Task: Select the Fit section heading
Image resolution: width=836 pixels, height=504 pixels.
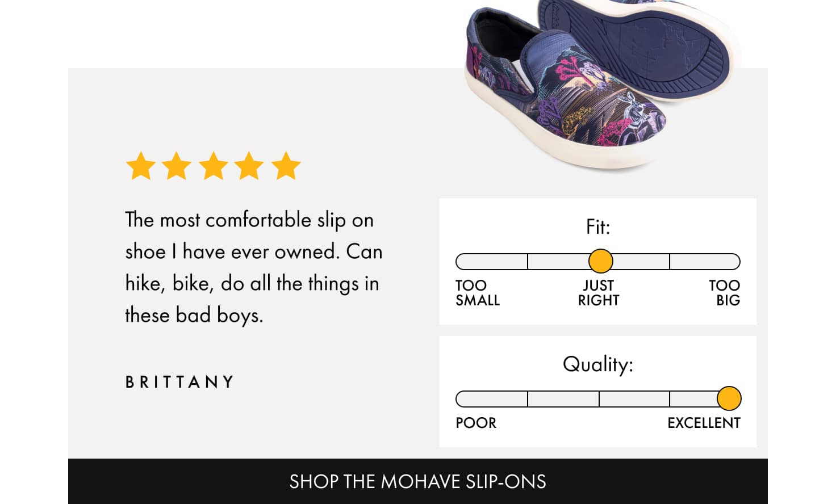Action: point(599,226)
